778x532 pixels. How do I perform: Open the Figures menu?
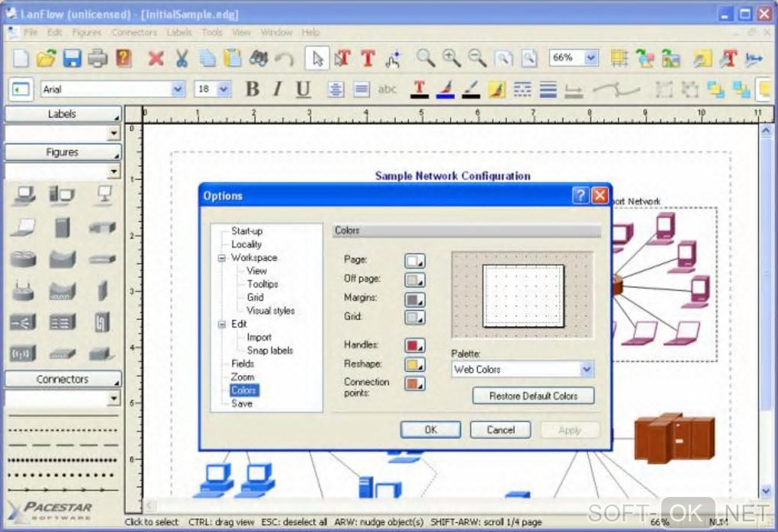87,32
